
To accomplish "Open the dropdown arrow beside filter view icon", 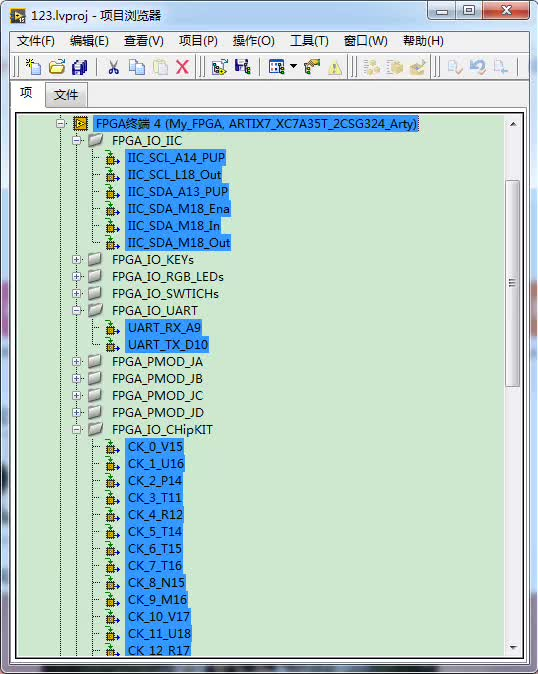I will pyautogui.click(x=293, y=66).
